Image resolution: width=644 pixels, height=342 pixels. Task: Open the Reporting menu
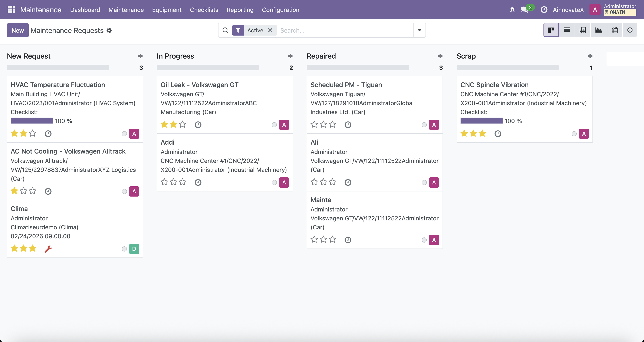(x=240, y=10)
